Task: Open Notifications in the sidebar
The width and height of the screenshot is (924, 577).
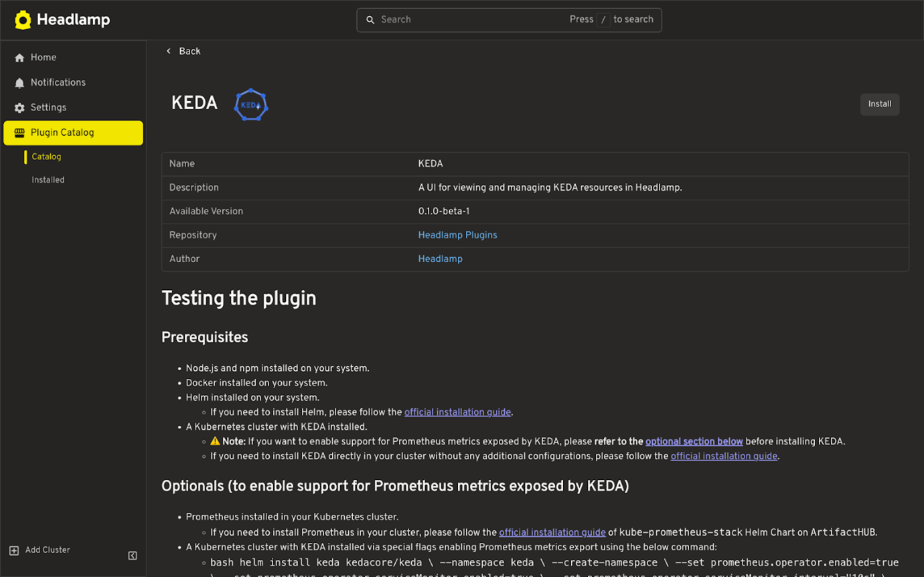Action: click(x=74, y=82)
